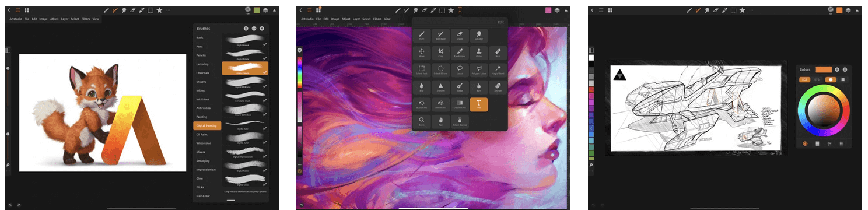Select the Move tool in the tools grid

coord(421,53)
